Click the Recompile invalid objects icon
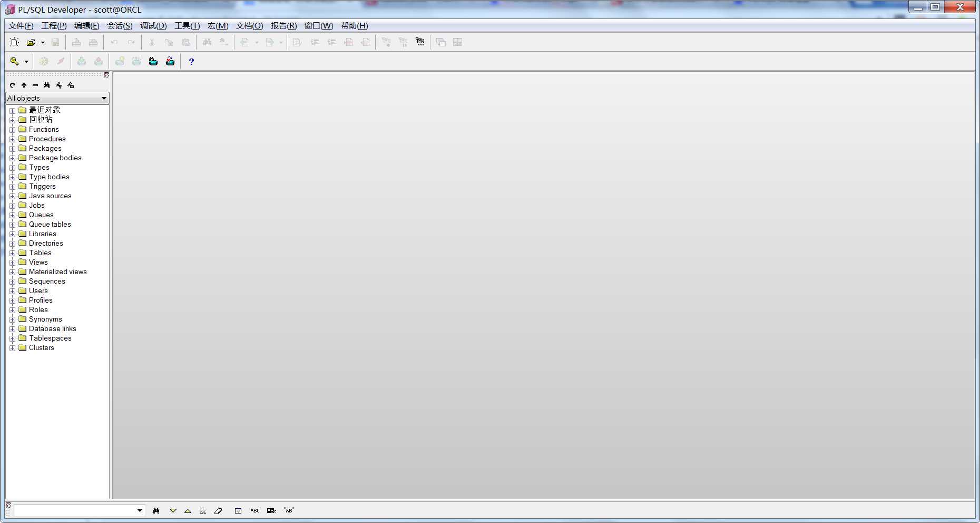This screenshot has height=523, width=980. coord(170,61)
